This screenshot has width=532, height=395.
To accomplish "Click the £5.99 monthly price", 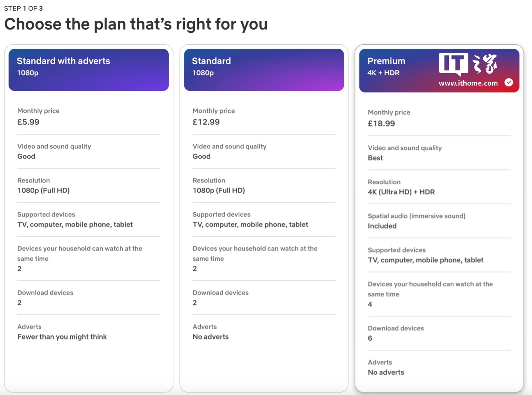I will tap(28, 122).
